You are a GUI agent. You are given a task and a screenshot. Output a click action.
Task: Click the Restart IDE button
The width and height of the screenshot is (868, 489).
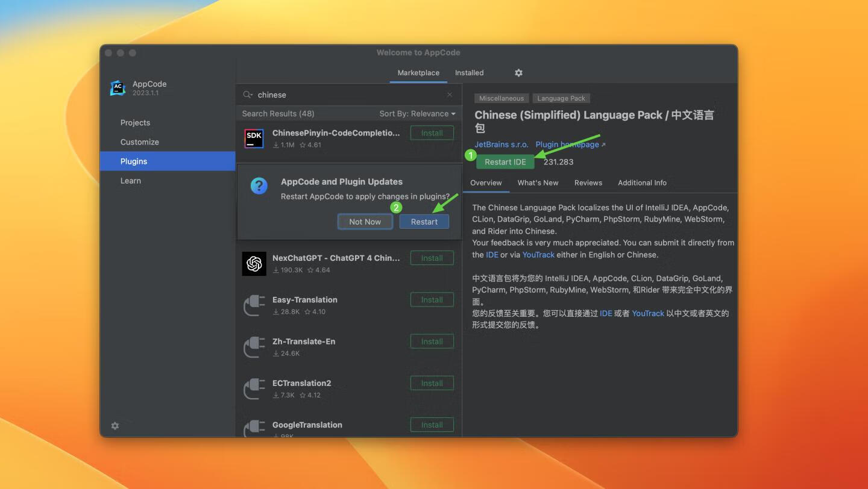pyautogui.click(x=505, y=162)
